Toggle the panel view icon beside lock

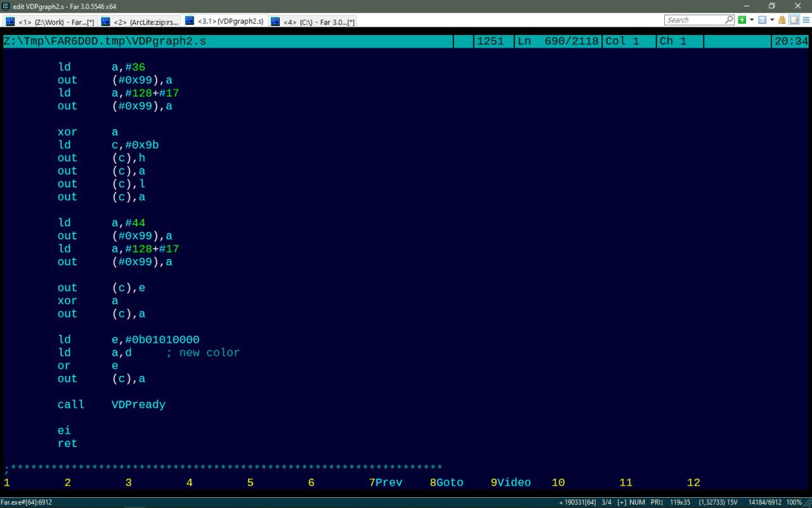click(794, 20)
